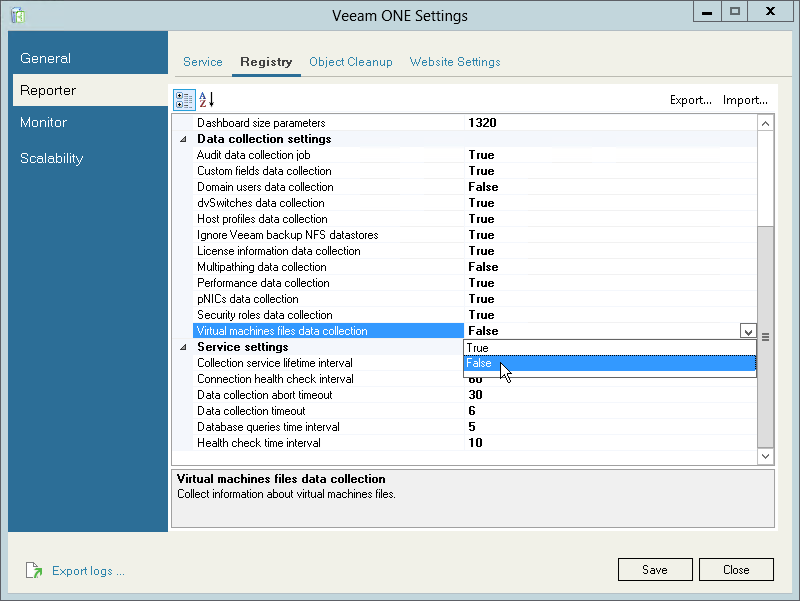This screenshot has height=601, width=800.
Task: Click the 1320 dashboard size value
Action: [482, 123]
